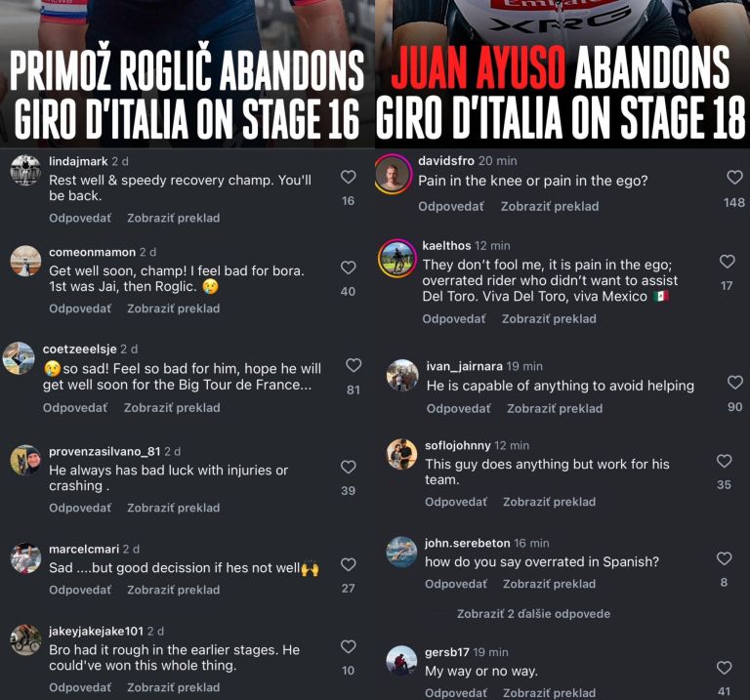Toggle like on jakeyjakejake101's comment
Viewport: 750px width, 700px height.
349,646
